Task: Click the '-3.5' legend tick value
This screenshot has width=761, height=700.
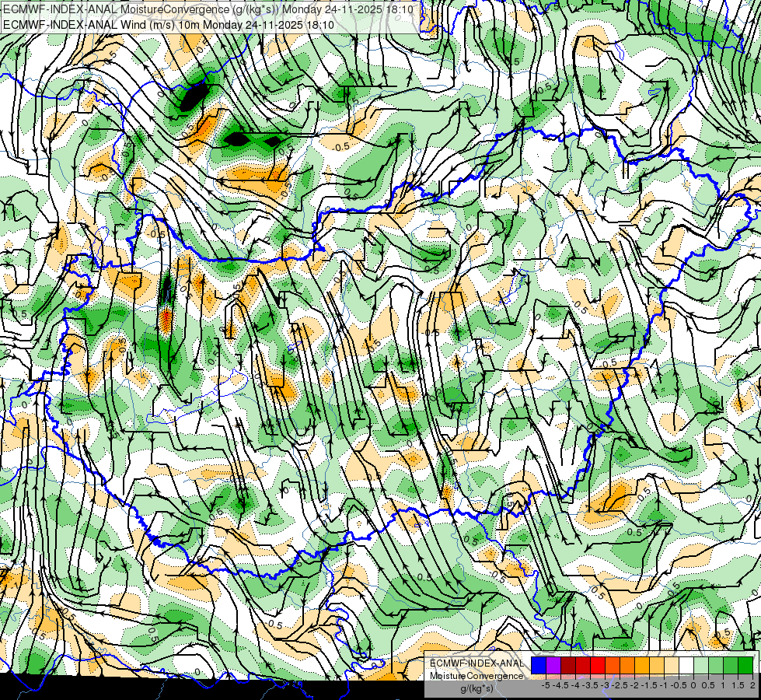Action: click(x=590, y=685)
